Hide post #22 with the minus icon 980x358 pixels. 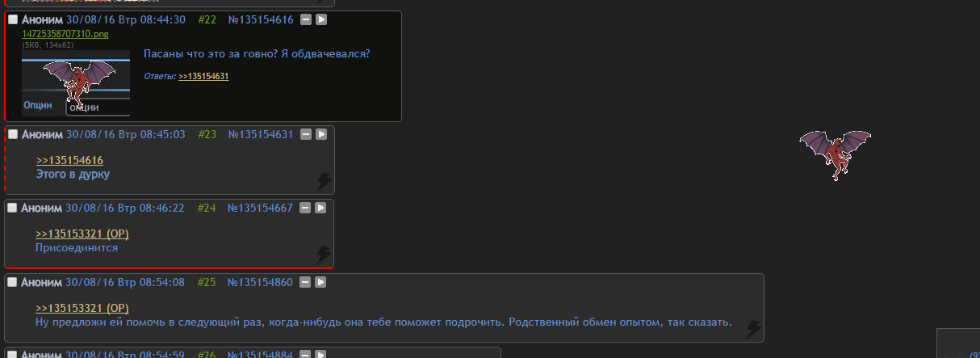point(306,19)
